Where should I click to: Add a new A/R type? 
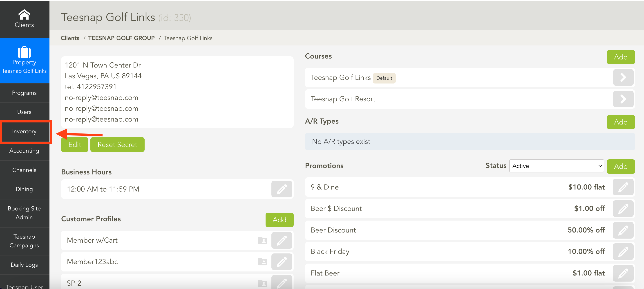tap(620, 122)
